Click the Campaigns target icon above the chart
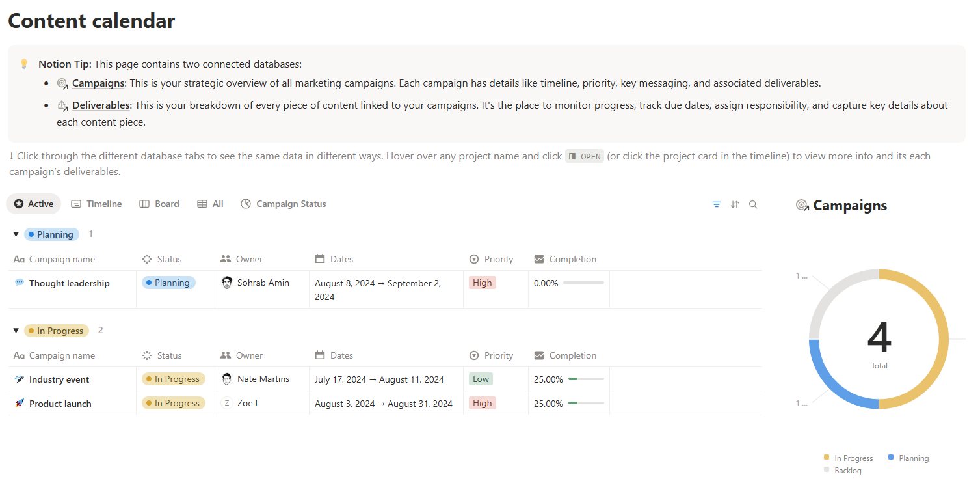Viewport: 980px width, 483px height. (802, 205)
